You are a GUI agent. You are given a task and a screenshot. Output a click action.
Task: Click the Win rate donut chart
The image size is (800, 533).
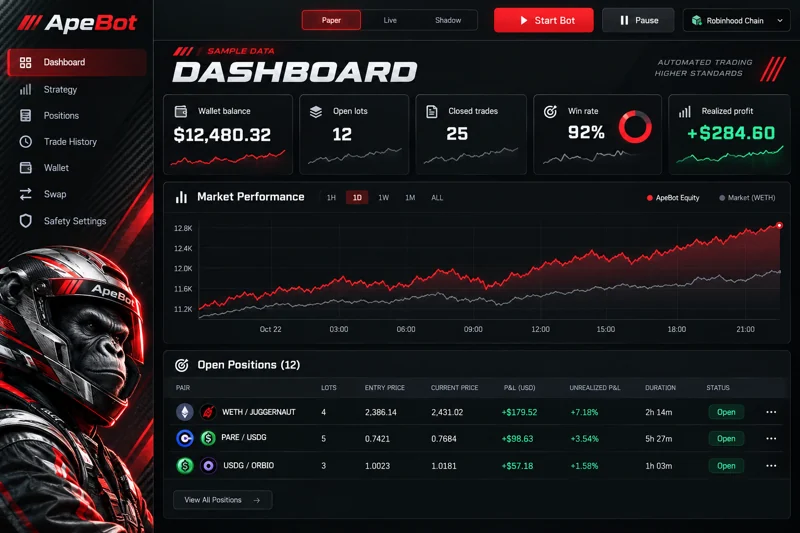[635, 126]
